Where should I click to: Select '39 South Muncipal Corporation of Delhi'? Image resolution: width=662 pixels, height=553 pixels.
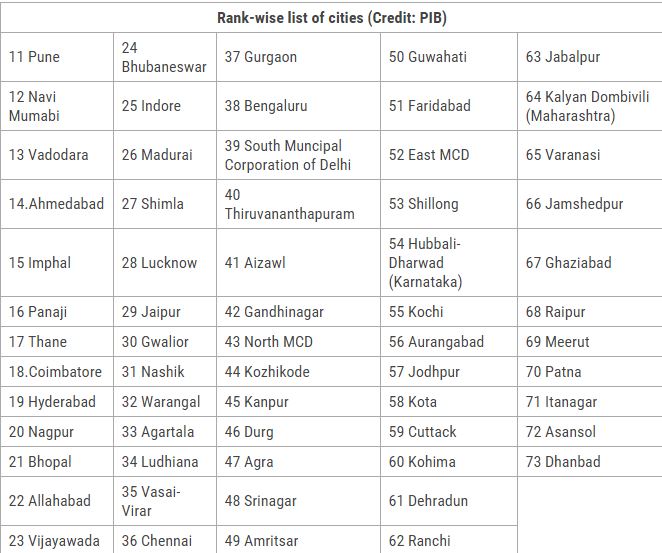point(298,155)
